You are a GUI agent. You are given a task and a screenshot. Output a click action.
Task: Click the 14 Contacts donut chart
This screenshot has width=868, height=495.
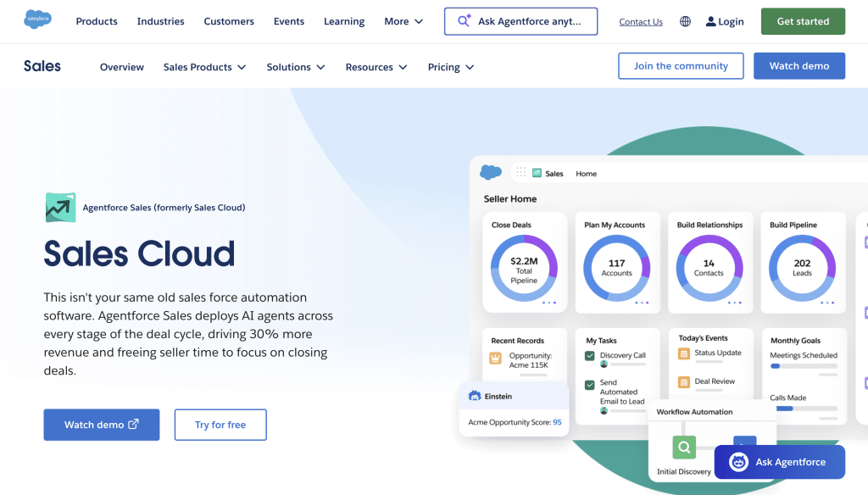(709, 268)
